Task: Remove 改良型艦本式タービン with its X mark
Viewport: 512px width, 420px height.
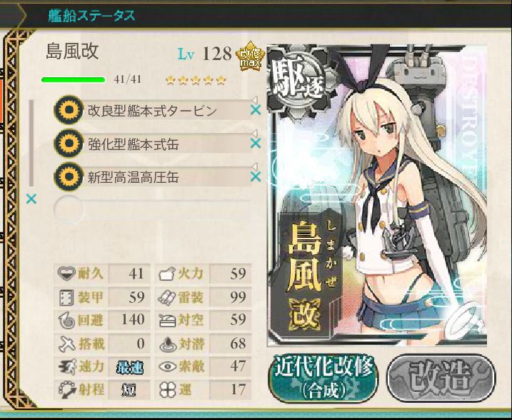Action: pos(256,110)
